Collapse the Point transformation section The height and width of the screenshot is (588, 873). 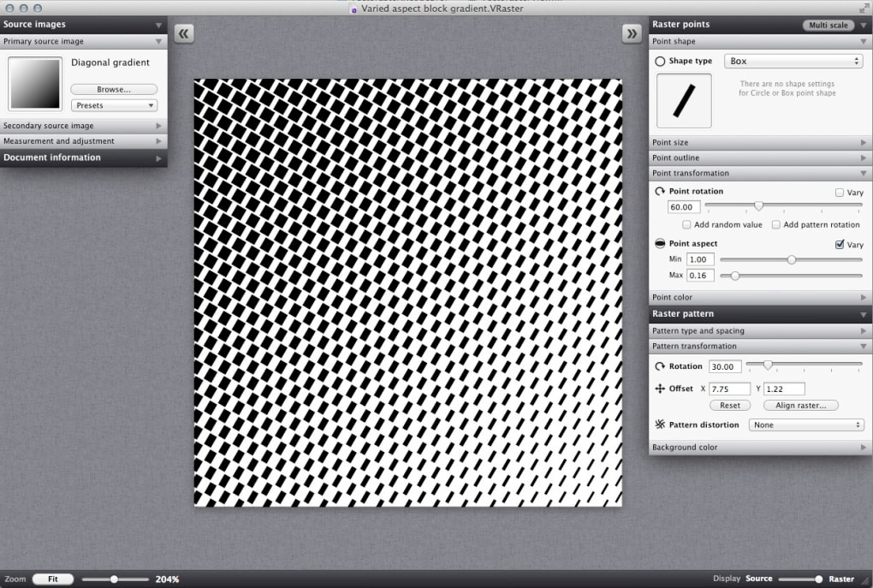pyautogui.click(x=863, y=174)
